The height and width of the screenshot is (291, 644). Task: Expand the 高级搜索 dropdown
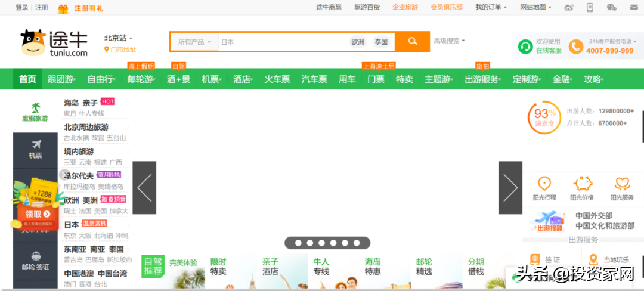point(450,41)
